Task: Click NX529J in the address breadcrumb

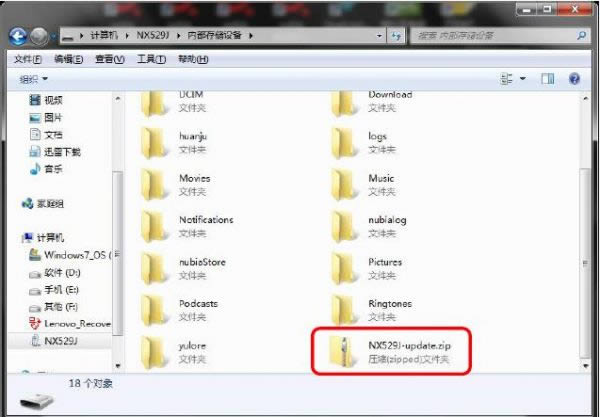Action: [156, 36]
